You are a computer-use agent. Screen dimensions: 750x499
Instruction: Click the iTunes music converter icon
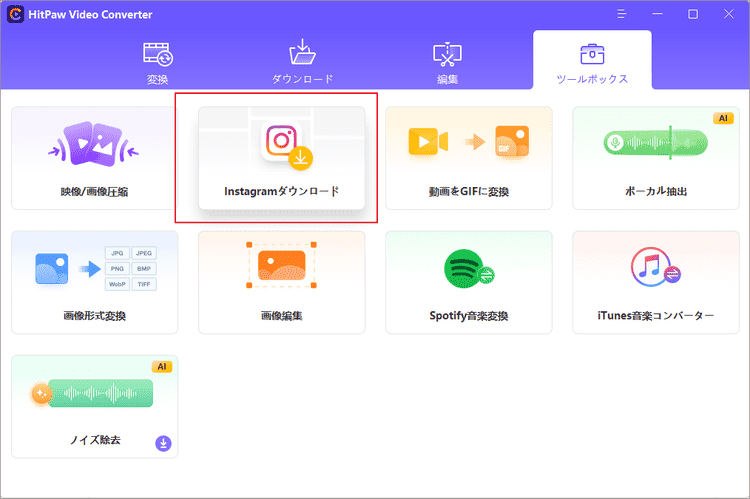655,267
